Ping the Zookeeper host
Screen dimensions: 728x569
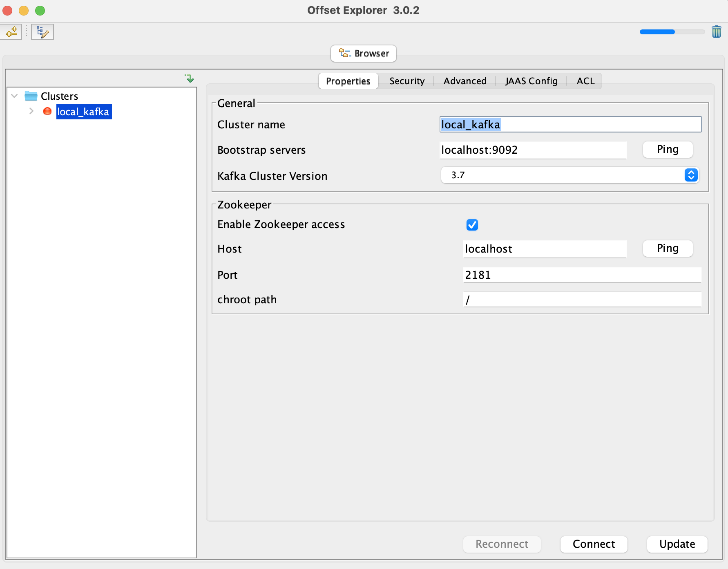click(668, 249)
